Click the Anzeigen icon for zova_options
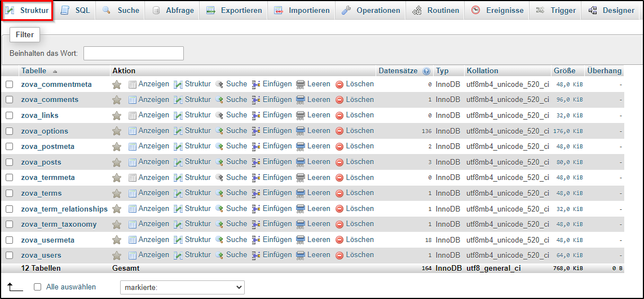This screenshot has height=299, width=644. [133, 131]
